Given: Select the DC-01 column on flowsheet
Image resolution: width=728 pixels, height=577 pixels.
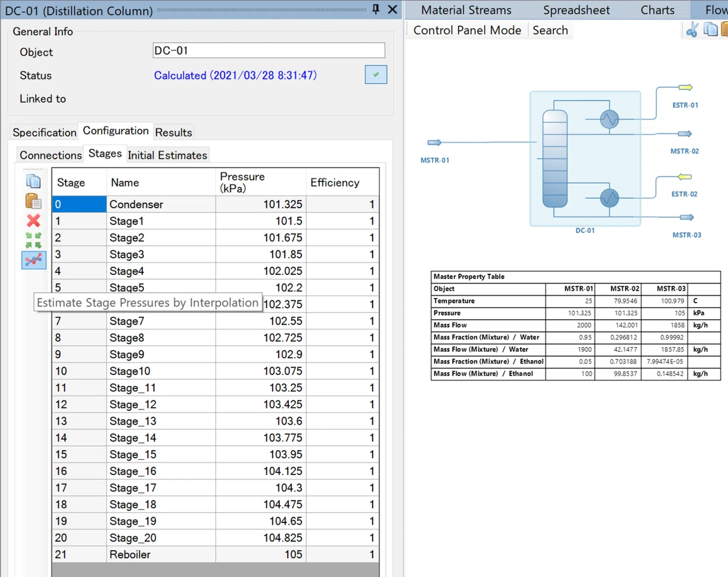Looking at the screenshot, I should [585, 158].
